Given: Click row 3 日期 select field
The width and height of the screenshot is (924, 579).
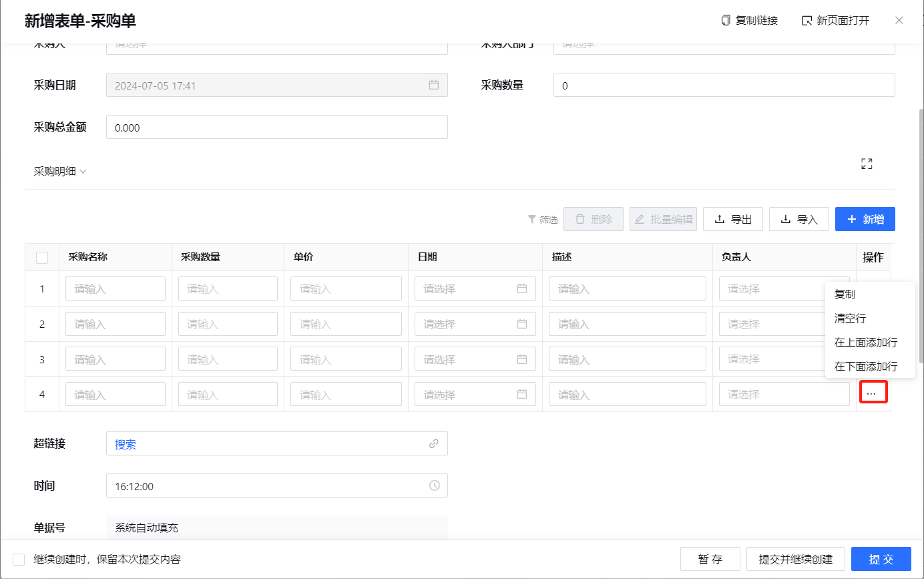Looking at the screenshot, I should [475, 359].
